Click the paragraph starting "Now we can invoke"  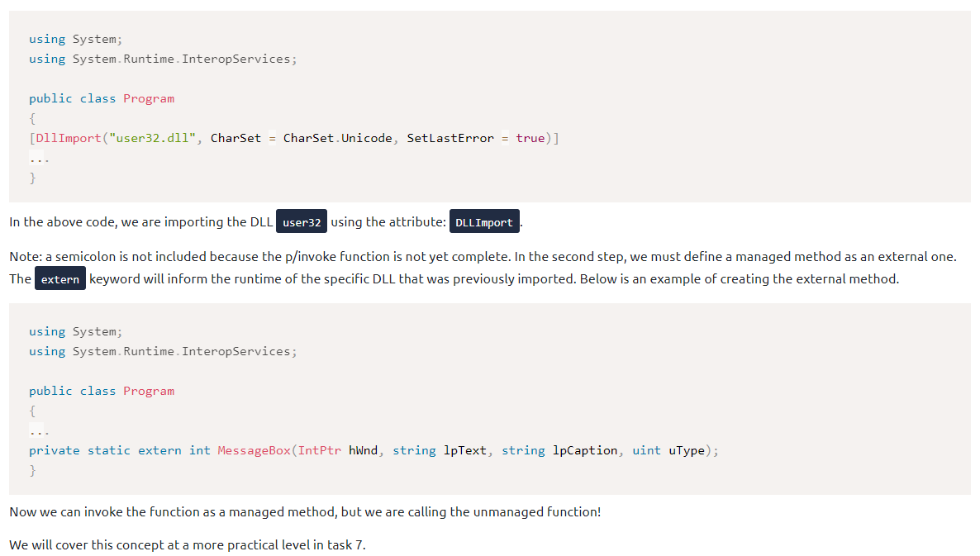(305, 512)
